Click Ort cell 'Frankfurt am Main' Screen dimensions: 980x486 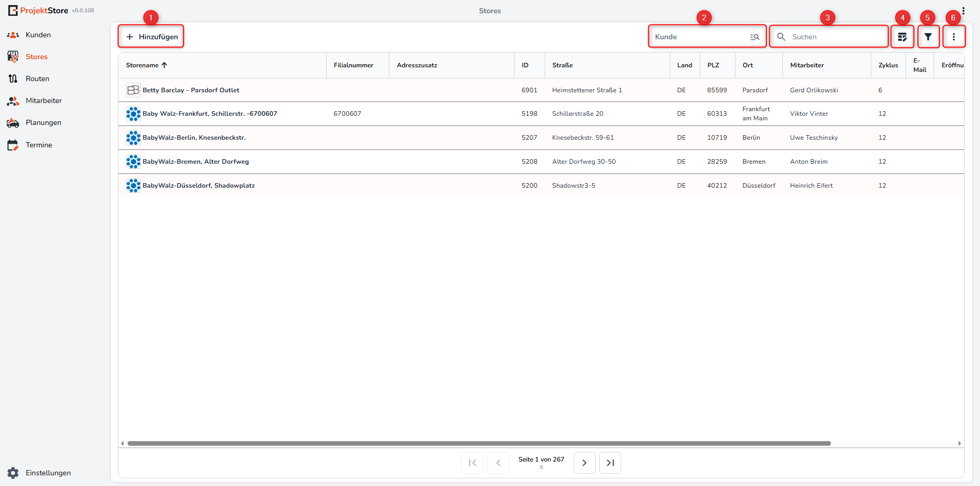coord(756,114)
